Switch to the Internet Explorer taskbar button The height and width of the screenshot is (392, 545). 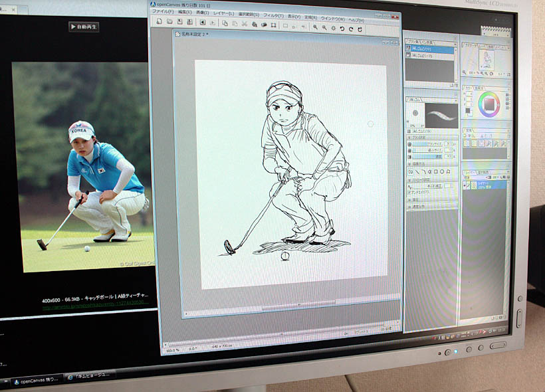pos(91,375)
